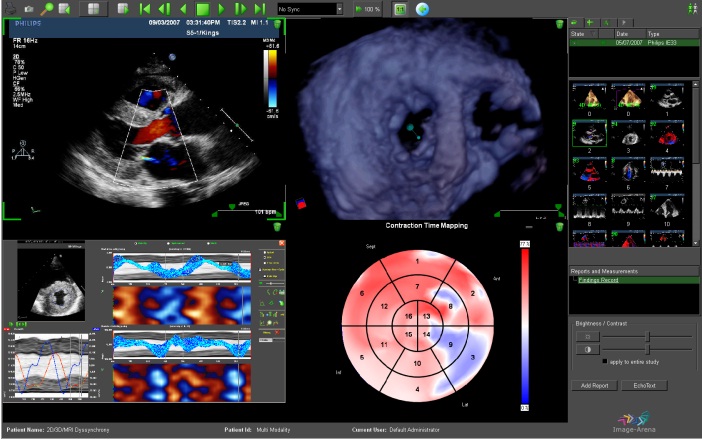Open thumbnail 8 spectral trace
Image resolution: width=702 pixels, height=440 pixels.
tap(590, 206)
